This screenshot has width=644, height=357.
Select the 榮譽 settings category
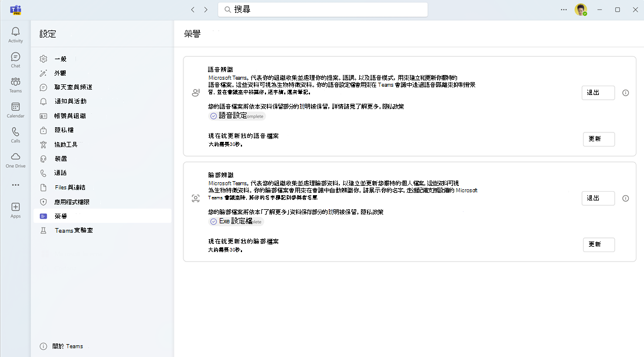(103, 216)
